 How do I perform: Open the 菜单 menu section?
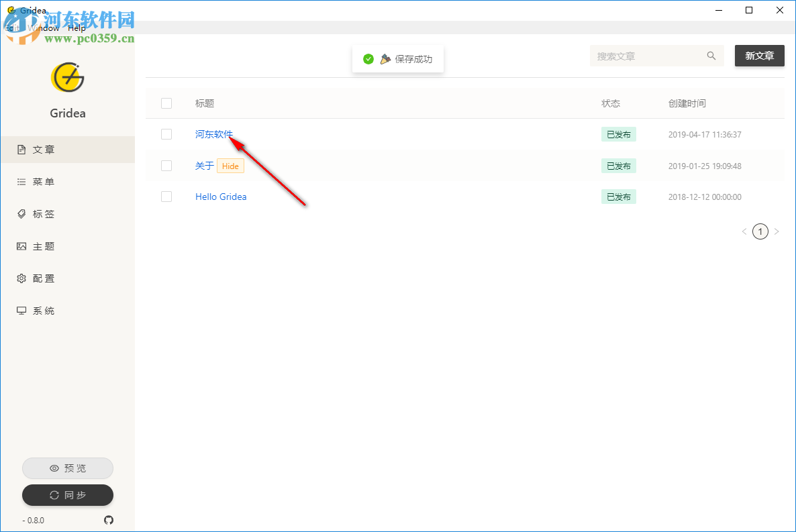coord(68,182)
